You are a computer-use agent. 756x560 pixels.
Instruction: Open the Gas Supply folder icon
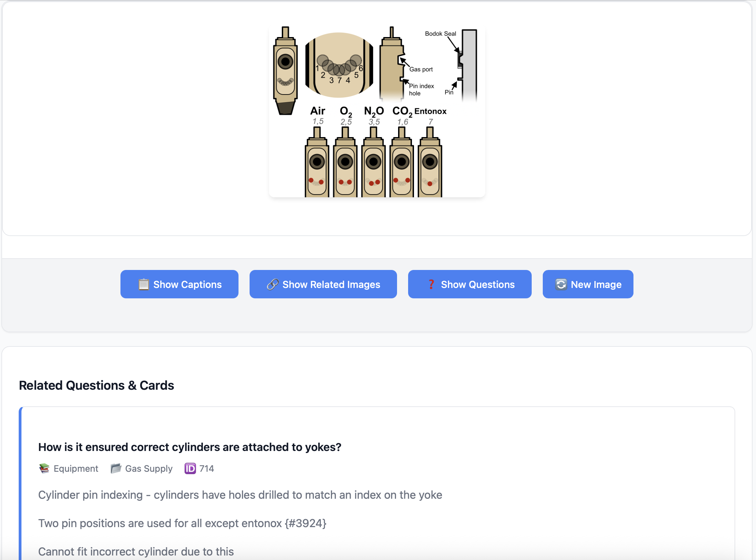tap(116, 468)
